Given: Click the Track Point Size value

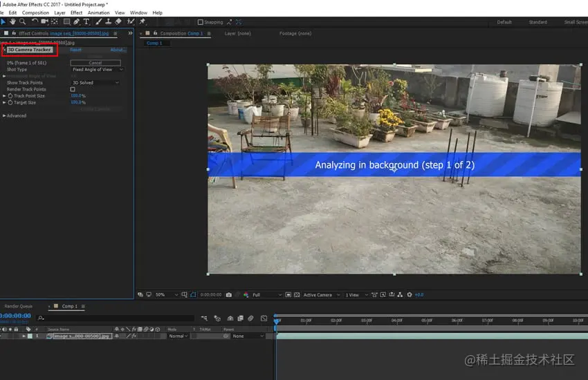Looking at the screenshot, I should [77, 96].
